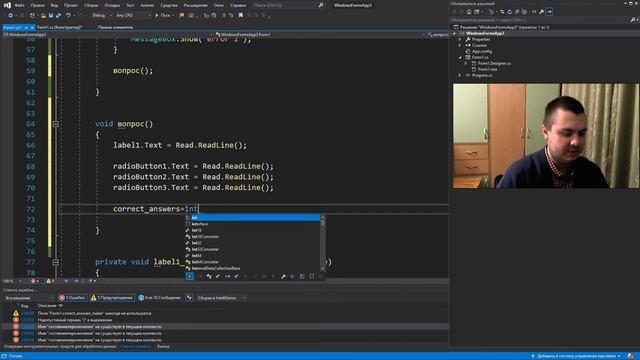Open the WindowsFormsApp1 project navigation dropdown
This screenshot has height=360, width=640.
tap(108, 35)
